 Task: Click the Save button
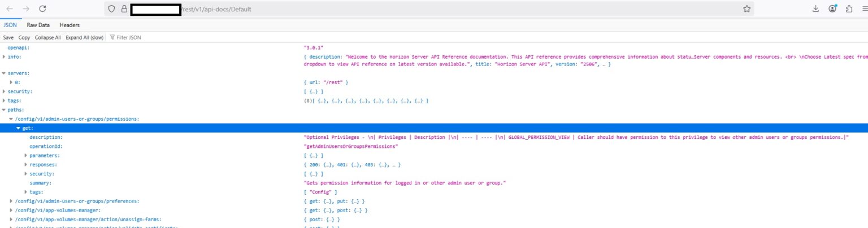click(x=8, y=37)
